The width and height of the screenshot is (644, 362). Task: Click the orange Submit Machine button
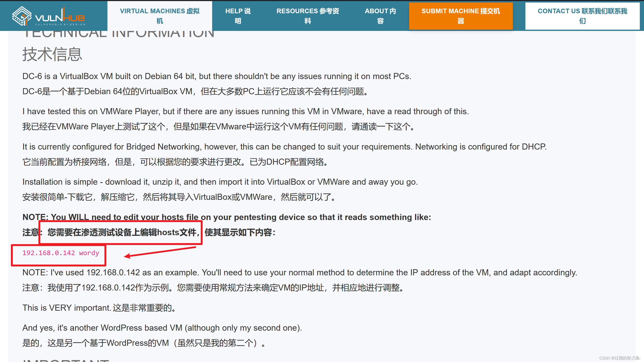[x=460, y=16]
